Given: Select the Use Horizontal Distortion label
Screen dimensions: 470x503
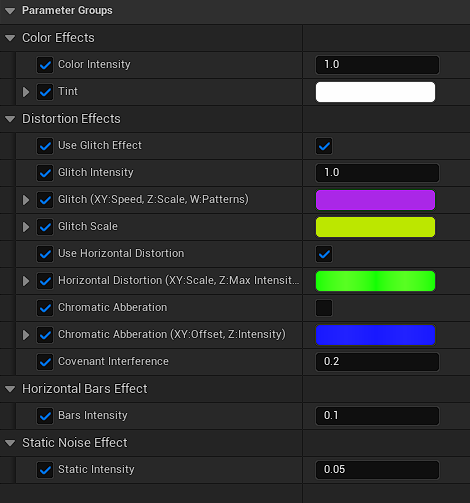Looking at the screenshot, I should click(x=121, y=253).
